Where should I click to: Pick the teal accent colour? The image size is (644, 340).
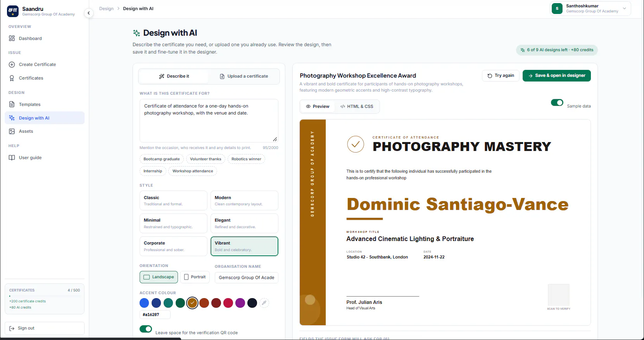pos(168,303)
